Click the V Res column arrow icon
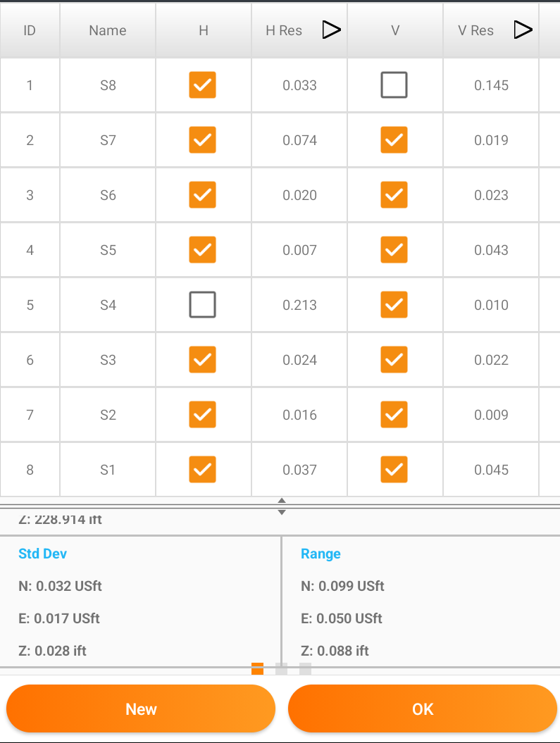Image resolution: width=560 pixels, height=743 pixels. (523, 30)
